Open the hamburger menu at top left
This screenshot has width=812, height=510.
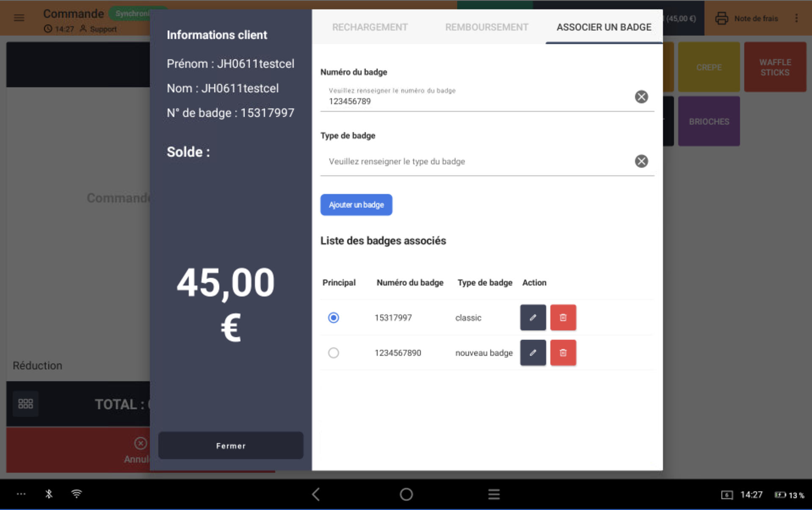tap(19, 18)
